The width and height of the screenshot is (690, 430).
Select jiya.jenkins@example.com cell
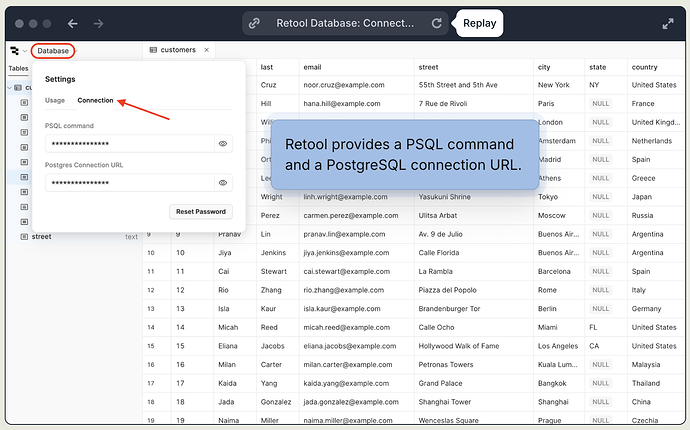pos(356,253)
